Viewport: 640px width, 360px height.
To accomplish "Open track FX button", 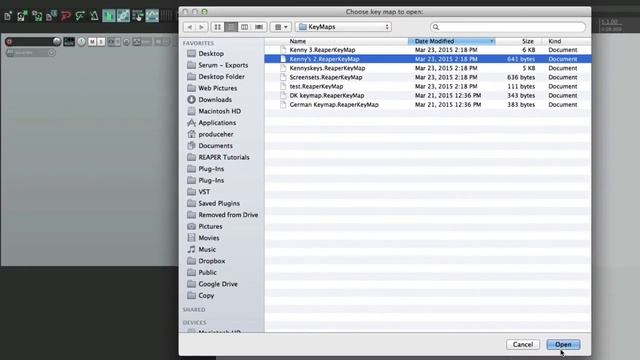I will (x=111, y=42).
